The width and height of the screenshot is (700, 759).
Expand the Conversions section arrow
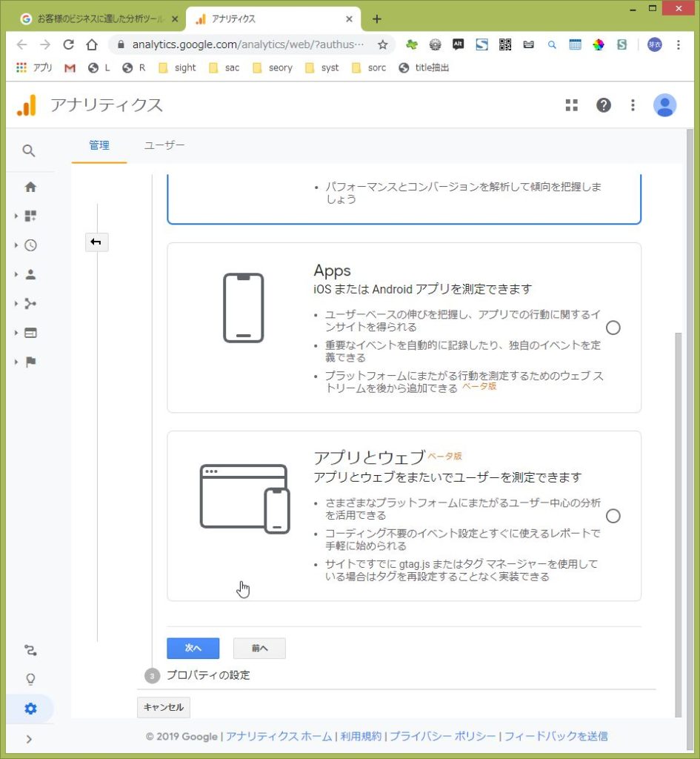tap(16, 362)
